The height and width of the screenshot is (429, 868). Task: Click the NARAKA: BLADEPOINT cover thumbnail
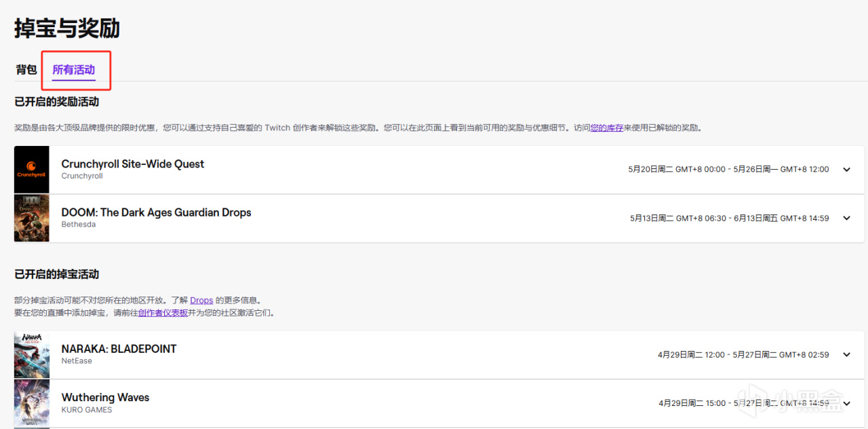pos(32,354)
